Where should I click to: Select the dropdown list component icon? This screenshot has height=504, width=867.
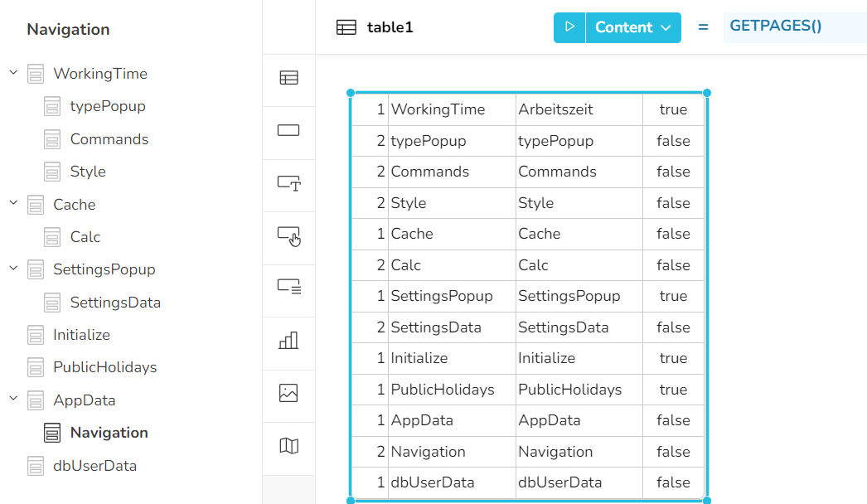(288, 288)
